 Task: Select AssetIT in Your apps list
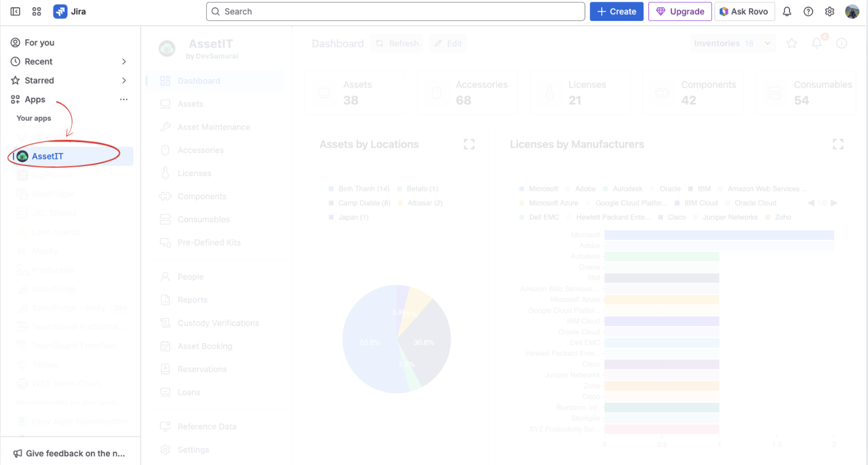click(x=47, y=156)
